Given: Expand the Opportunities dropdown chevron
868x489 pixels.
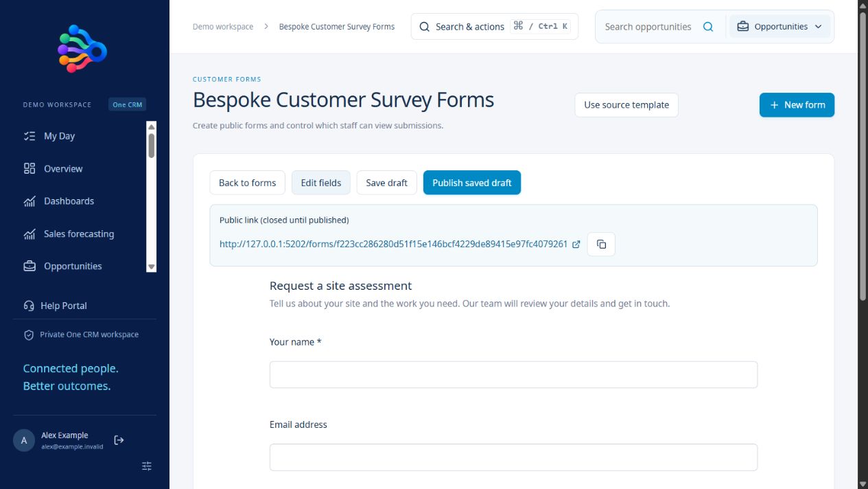Looking at the screenshot, I should click(x=818, y=27).
